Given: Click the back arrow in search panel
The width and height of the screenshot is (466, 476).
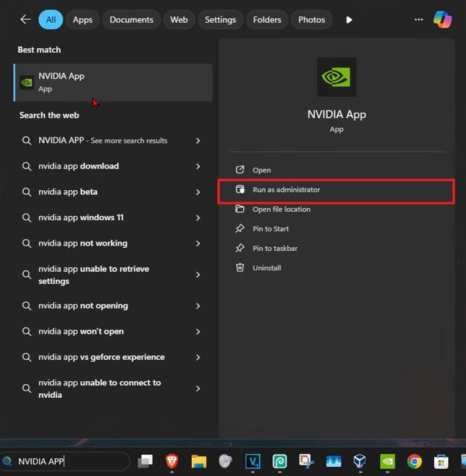Looking at the screenshot, I should 26,20.
